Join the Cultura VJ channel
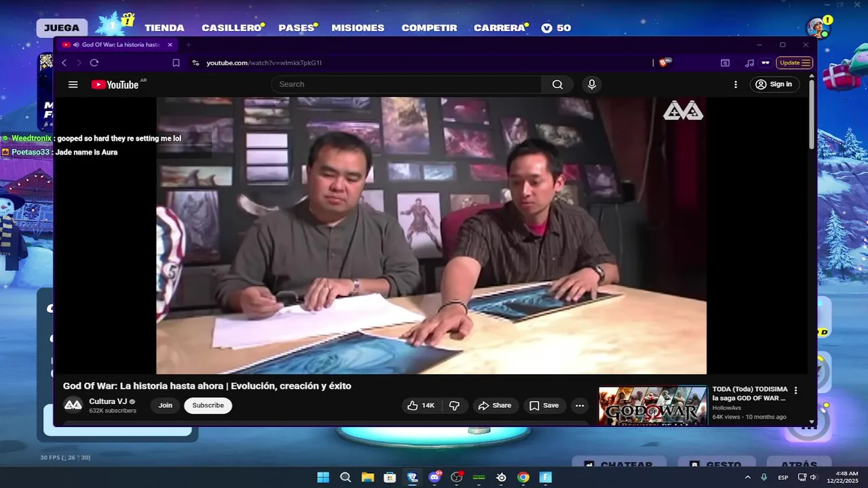 [x=165, y=405]
